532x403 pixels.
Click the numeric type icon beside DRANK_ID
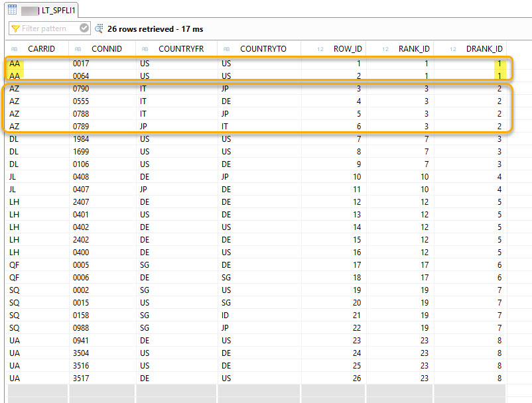click(x=454, y=49)
